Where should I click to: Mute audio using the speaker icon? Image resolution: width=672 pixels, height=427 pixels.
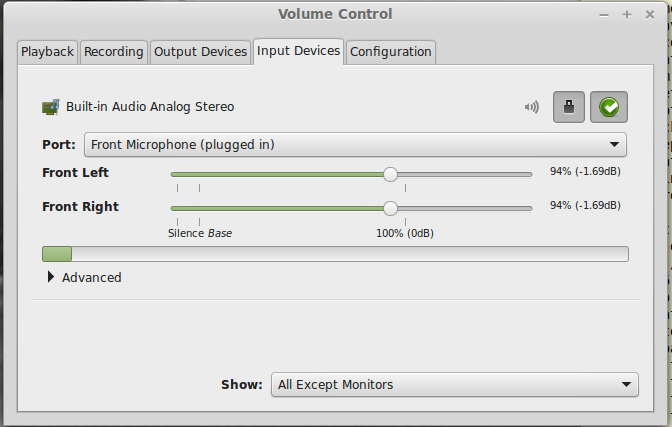point(531,107)
